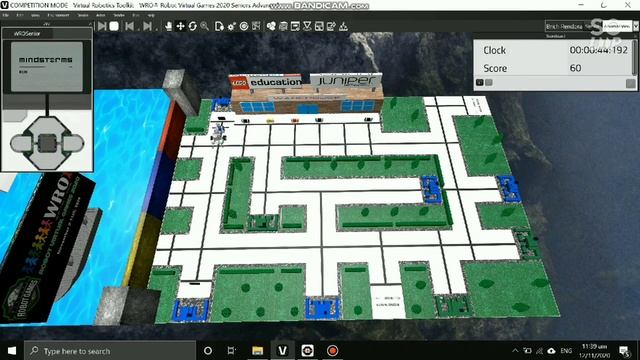
Task: Open File Explorer from the taskbar
Action: pos(257,351)
